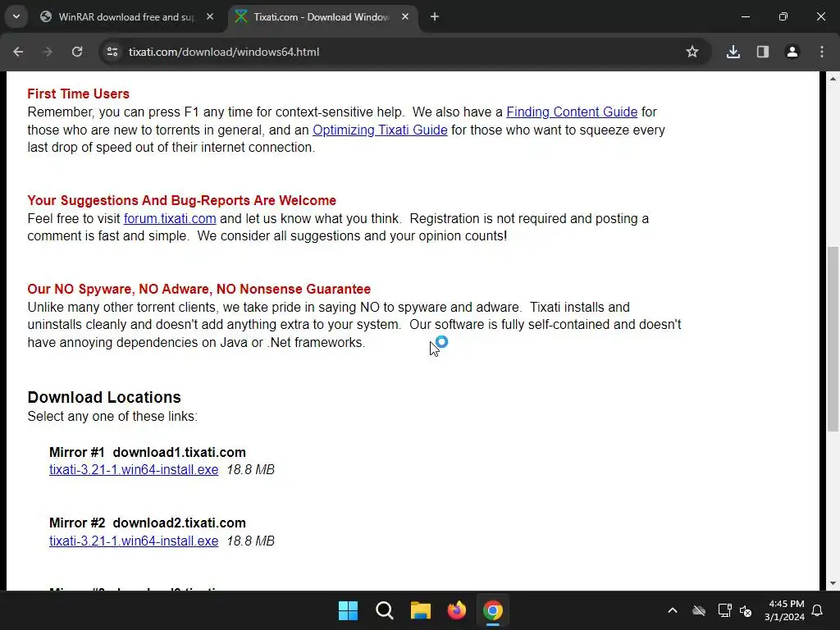
Task: Open the Windows Start menu
Action: coord(348,610)
